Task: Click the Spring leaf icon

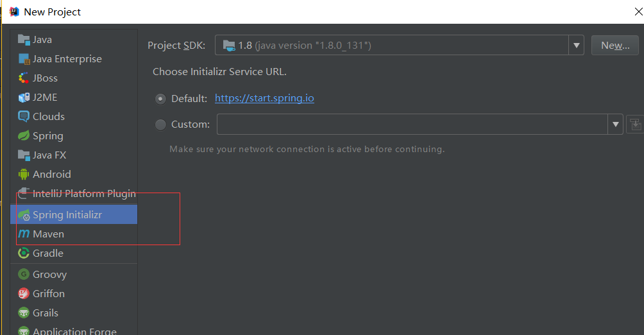Action: point(24,136)
